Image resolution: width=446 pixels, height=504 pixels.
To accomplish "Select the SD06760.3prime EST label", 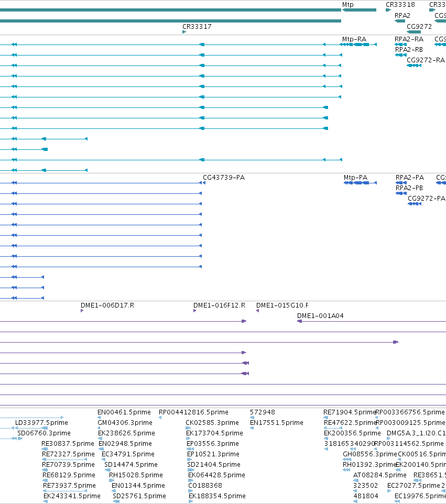I will [x=44, y=433].
